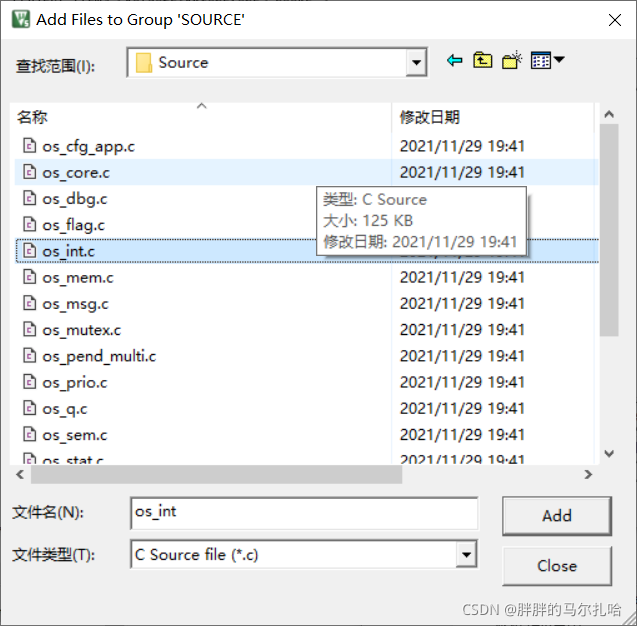637x626 pixels.
Task: Open the view options dropdown arrow
Action: 559,60
